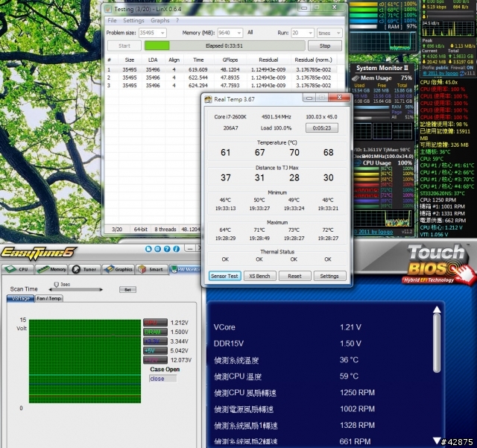The image size is (477, 448).
Task: Click the XS Bench button in Real Temp
Action: tap(259, 276)
